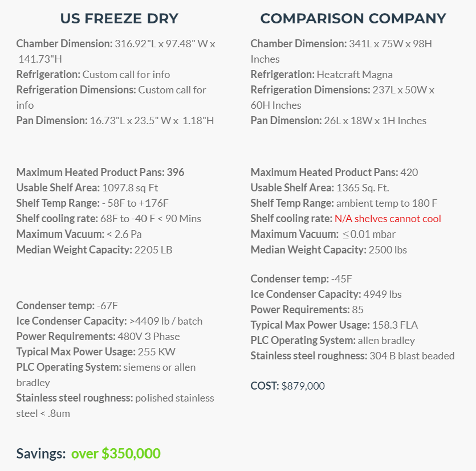Click Median Weight Capacity: 2205 LB

click(95, 249)
